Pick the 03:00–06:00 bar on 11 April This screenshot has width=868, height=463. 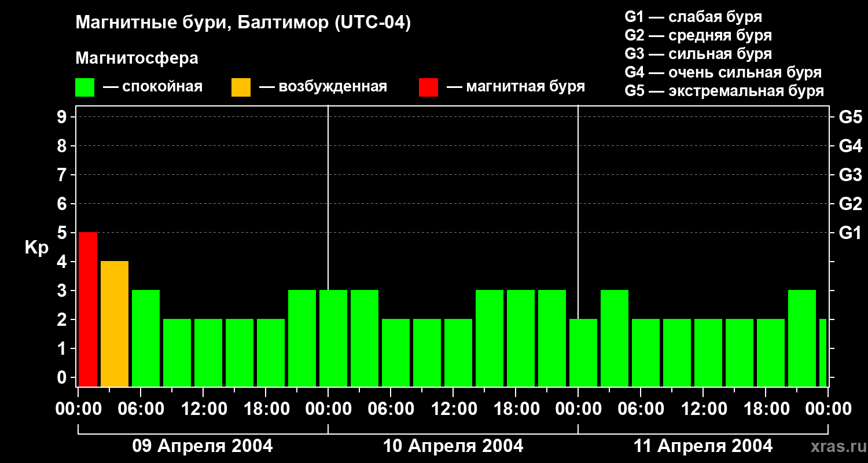pyautogui.click(x=615, y=338)
